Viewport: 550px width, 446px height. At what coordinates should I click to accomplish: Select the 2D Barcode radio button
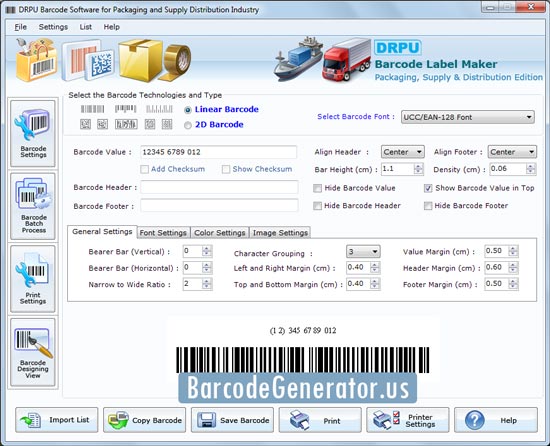tap(188, 125)
